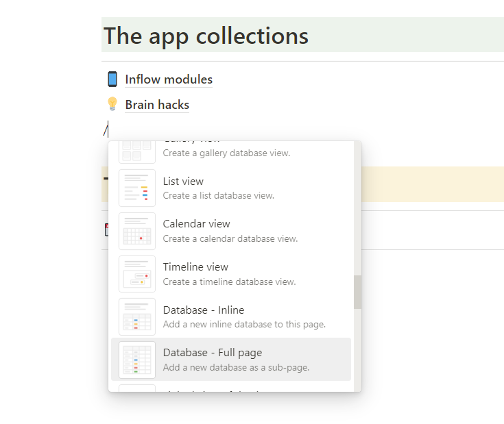Select the highlighted "Database - Full page" entry

point(213,353)
